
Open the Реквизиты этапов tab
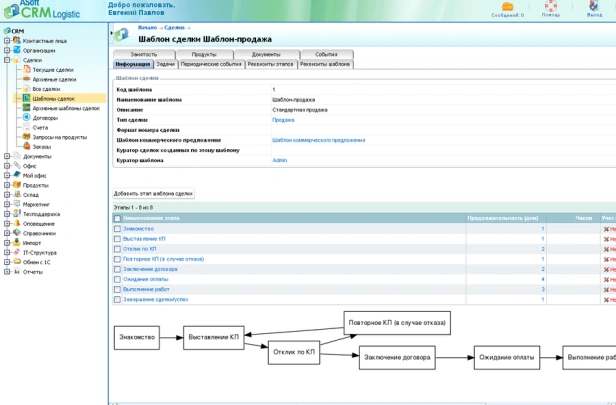pyautogui.click(x=271, y=63)
